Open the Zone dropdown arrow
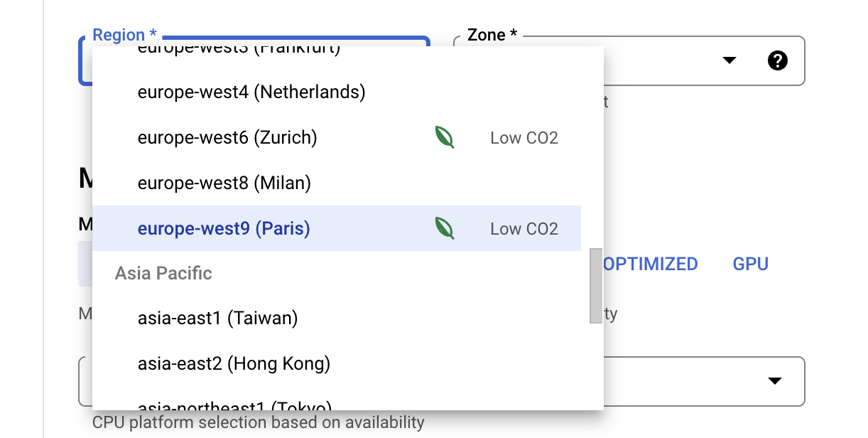868x438 pixels. click(729, 61)
